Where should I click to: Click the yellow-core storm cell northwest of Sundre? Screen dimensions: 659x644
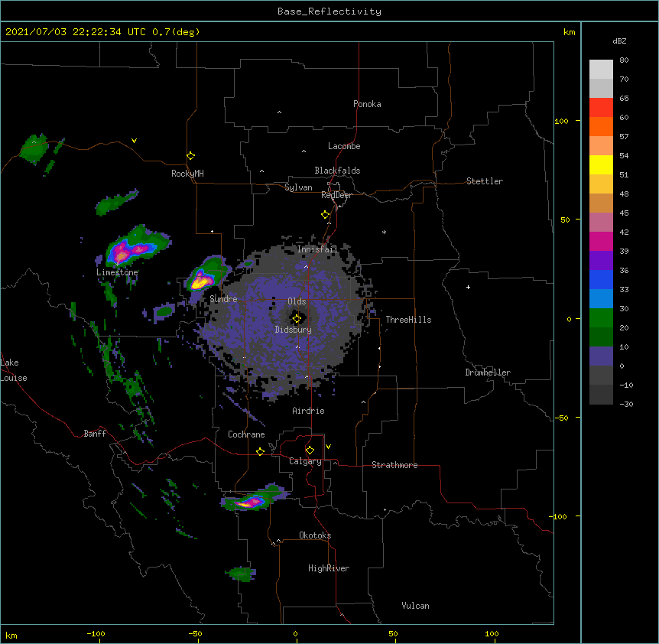(x=202, y=280)
